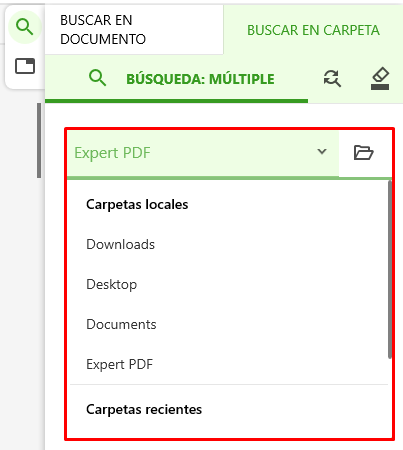Click the separator line above Carpetas recientes
Image resolution: width=403 pixels, height=450 pixels.
click(x=229, y=384)
